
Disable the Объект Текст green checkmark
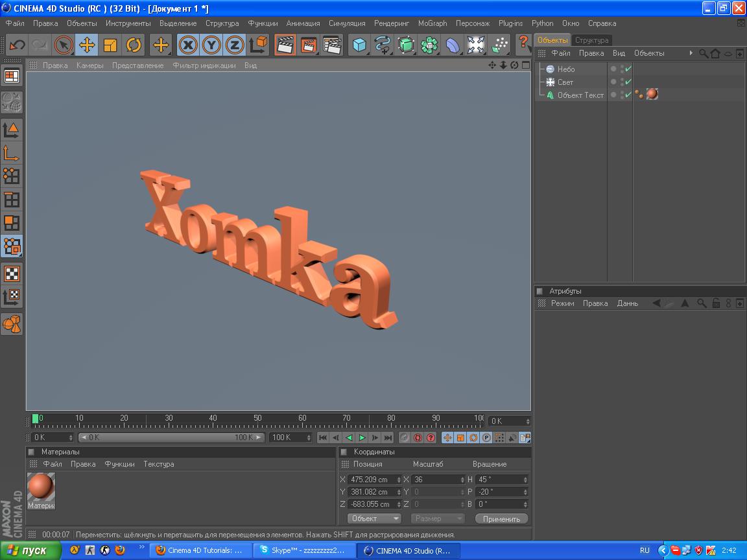(628, 95)
